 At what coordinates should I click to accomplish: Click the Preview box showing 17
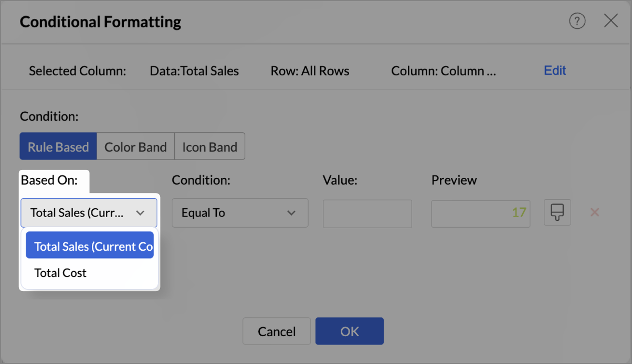click(x=480, y=213)
